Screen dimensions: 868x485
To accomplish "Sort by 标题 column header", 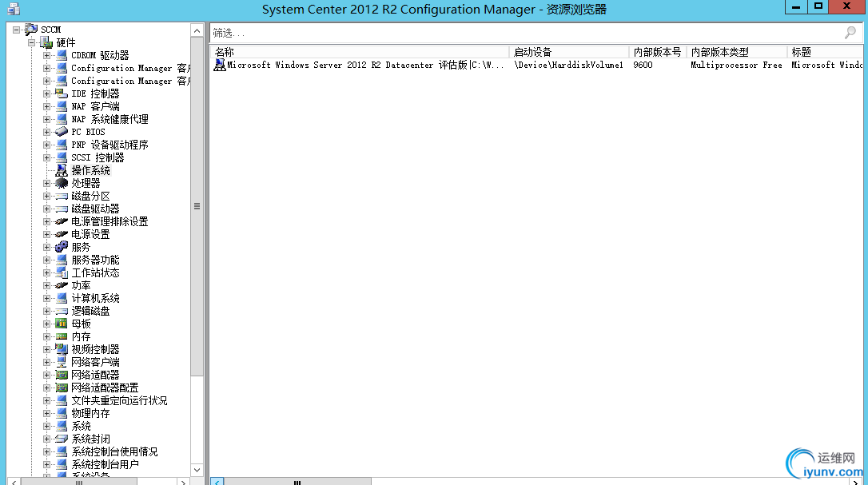I will [825, 52].
